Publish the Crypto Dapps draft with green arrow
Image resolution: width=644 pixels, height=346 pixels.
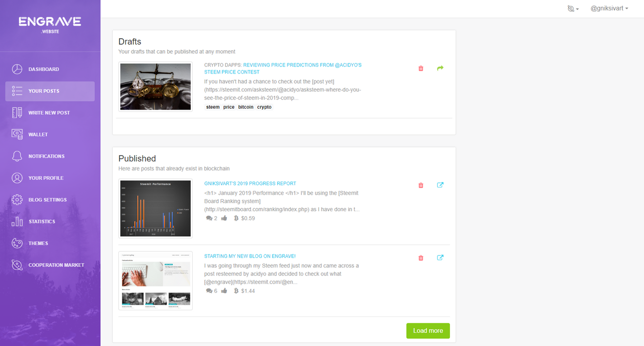point(440,68)
